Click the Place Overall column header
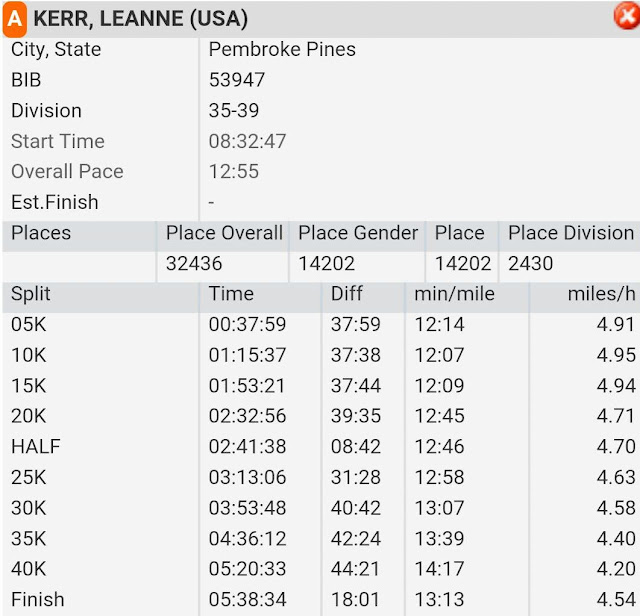This screenshot has height=616, width=640. 224,233
